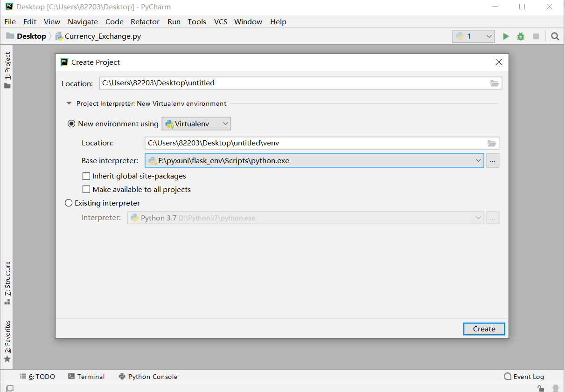Image resolution: width=565 pixels, height=392 pixels.
Task: Collapse the Project Interpreter section
Action: (x=69, y=103)
